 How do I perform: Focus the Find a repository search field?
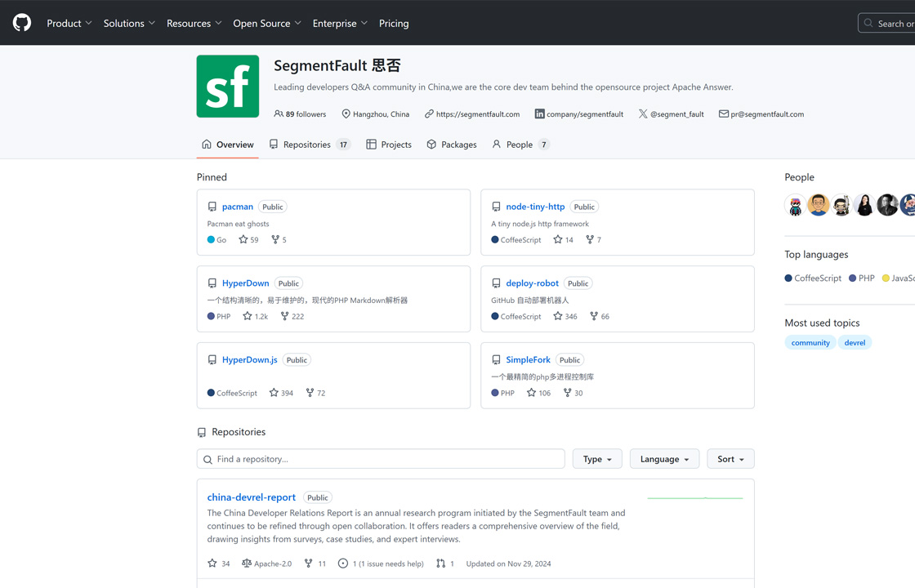coord(381,459)
